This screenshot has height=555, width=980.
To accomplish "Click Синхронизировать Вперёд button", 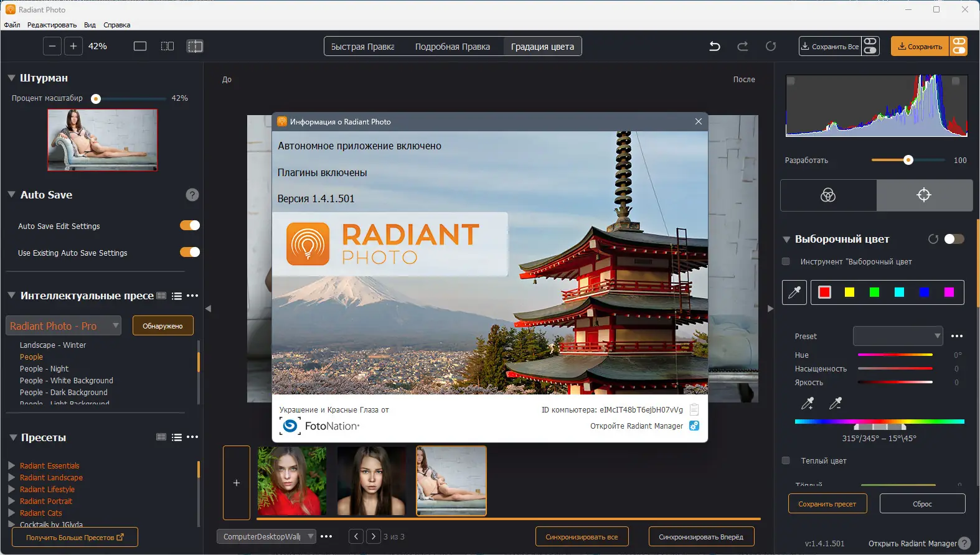I will [701, 536].
